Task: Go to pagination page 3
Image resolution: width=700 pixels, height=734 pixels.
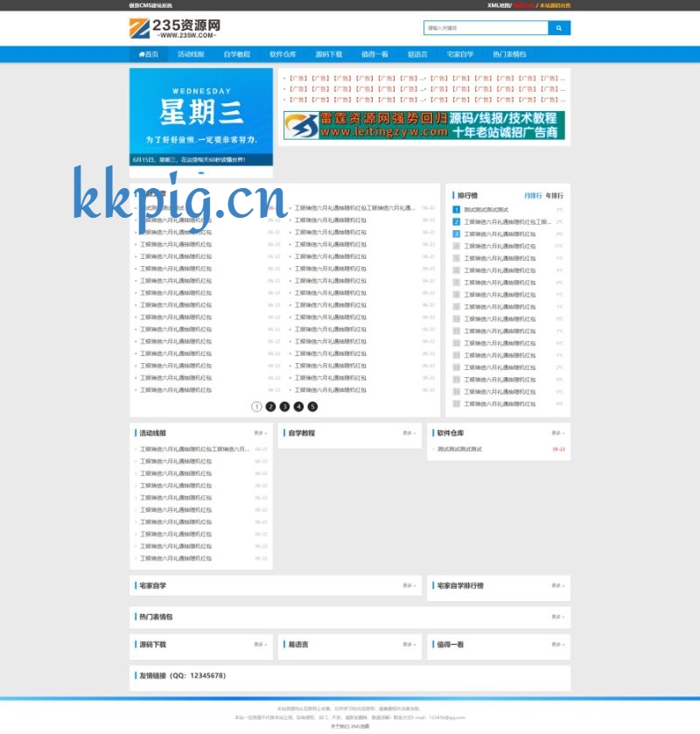Action: (x=284, y=407)
